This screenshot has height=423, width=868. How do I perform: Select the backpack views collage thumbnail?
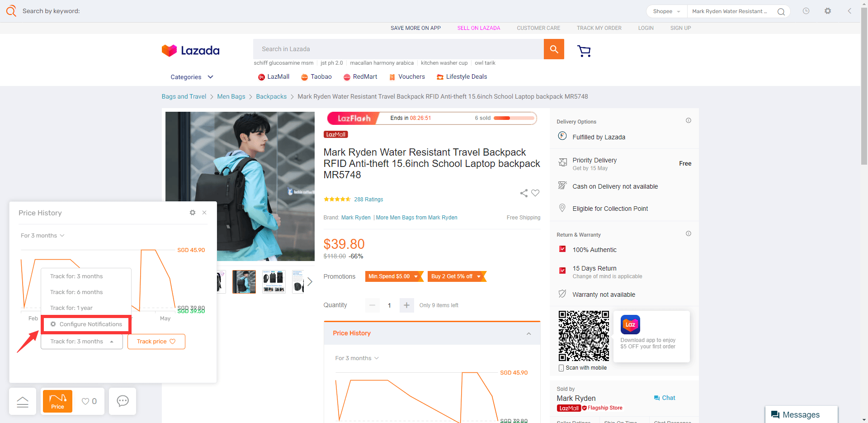(x=274, y=281)
